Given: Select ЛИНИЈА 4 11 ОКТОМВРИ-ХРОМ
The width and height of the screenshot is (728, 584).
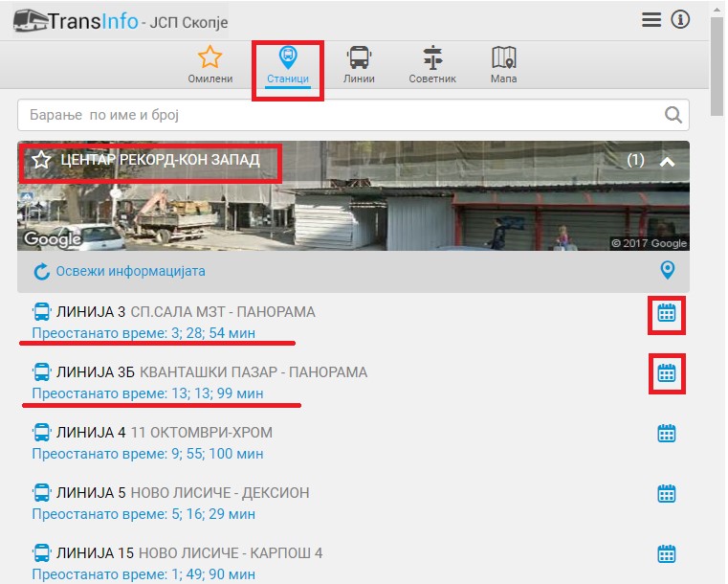Looking at the screenshot, I should (x=165, y=433).
